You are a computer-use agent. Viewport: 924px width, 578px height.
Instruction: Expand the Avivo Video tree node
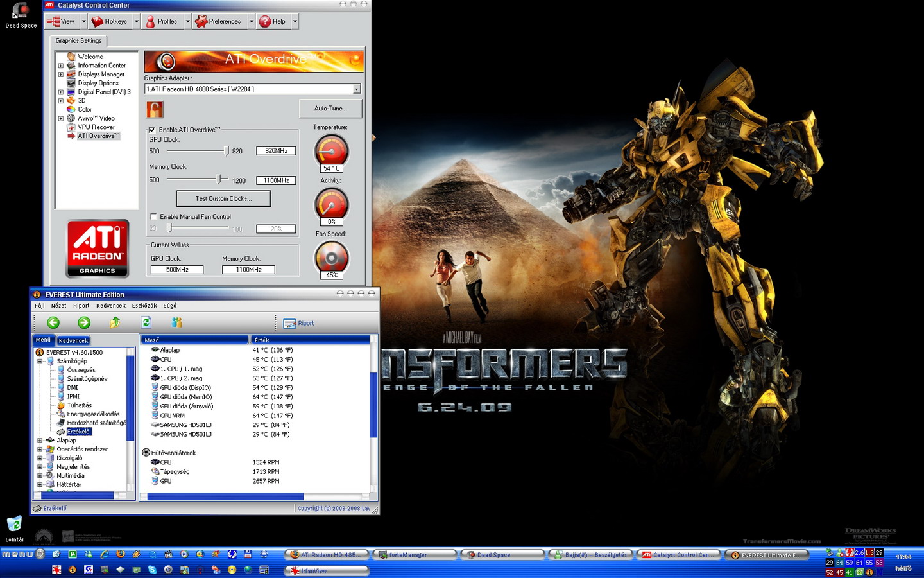pos(61,118)
